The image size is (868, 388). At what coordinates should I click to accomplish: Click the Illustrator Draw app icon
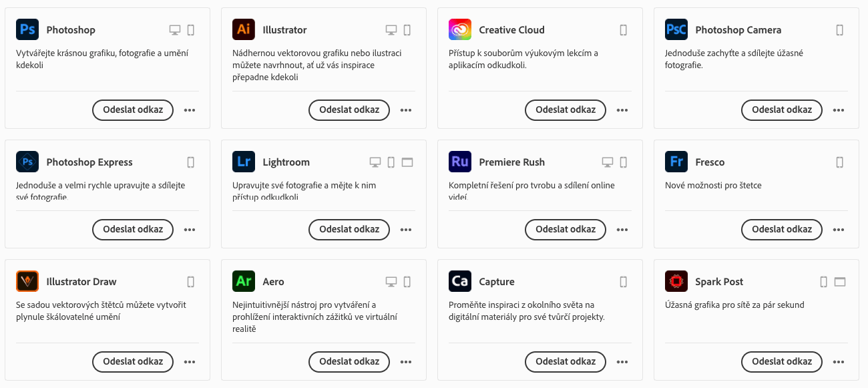pyautogui.click(x=27, y=282)
